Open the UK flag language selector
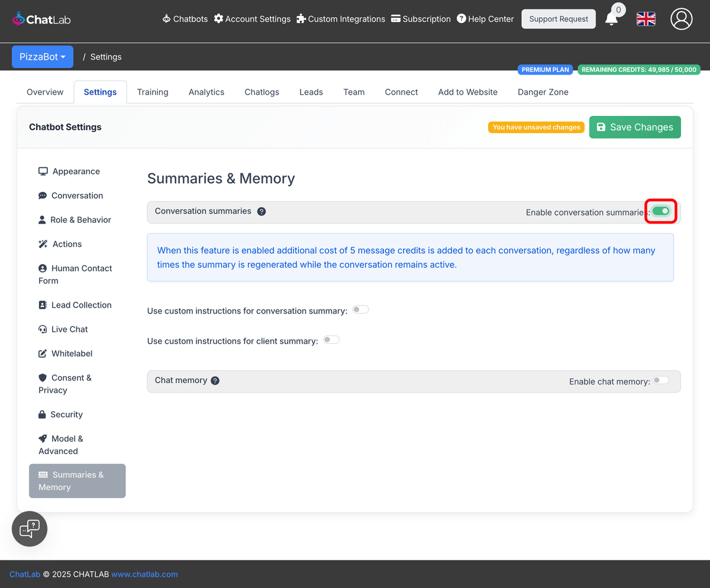Image resolution: width=710 pixels, height=588 pixels. coord(646,19)
